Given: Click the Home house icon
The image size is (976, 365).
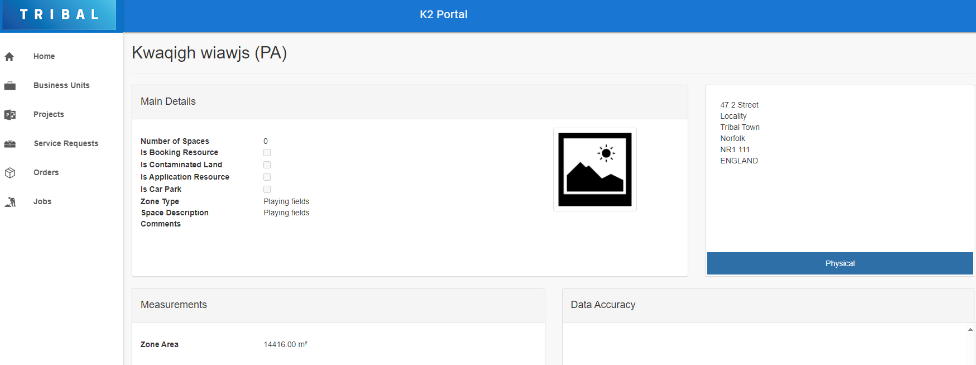Looking at the screenshot, I should tap(9, 57).
